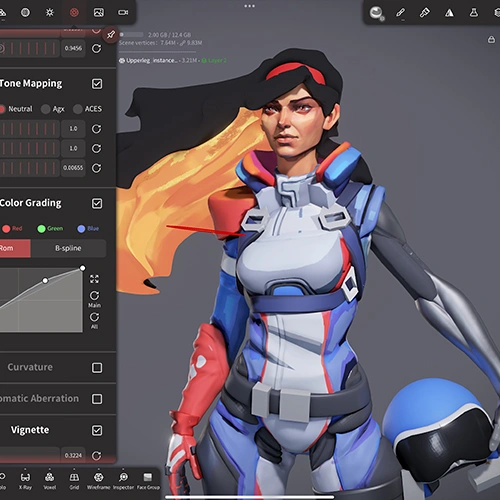Screen dimensions: 500x500
Task: Reset the Vignette 0.3224 value
Action: point(96,456)
